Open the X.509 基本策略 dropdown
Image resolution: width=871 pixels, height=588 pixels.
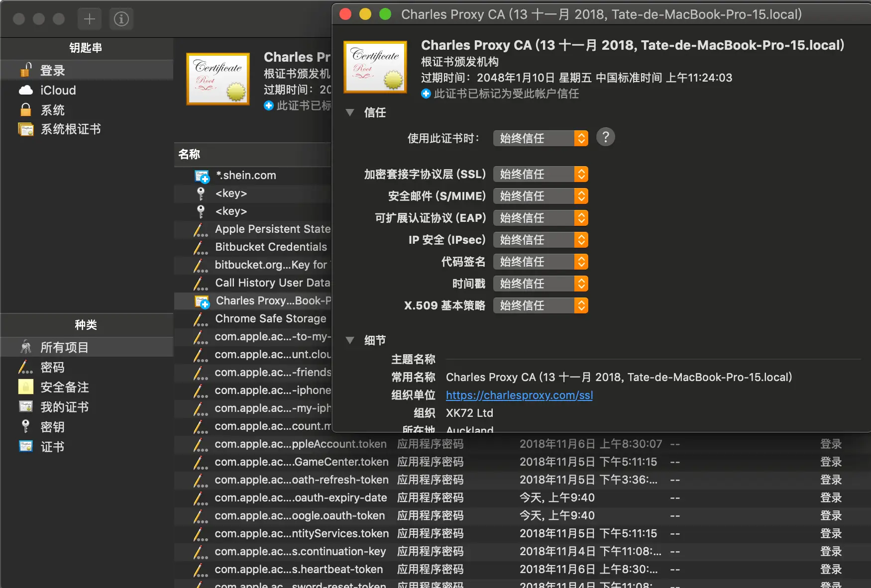(541, 305)
